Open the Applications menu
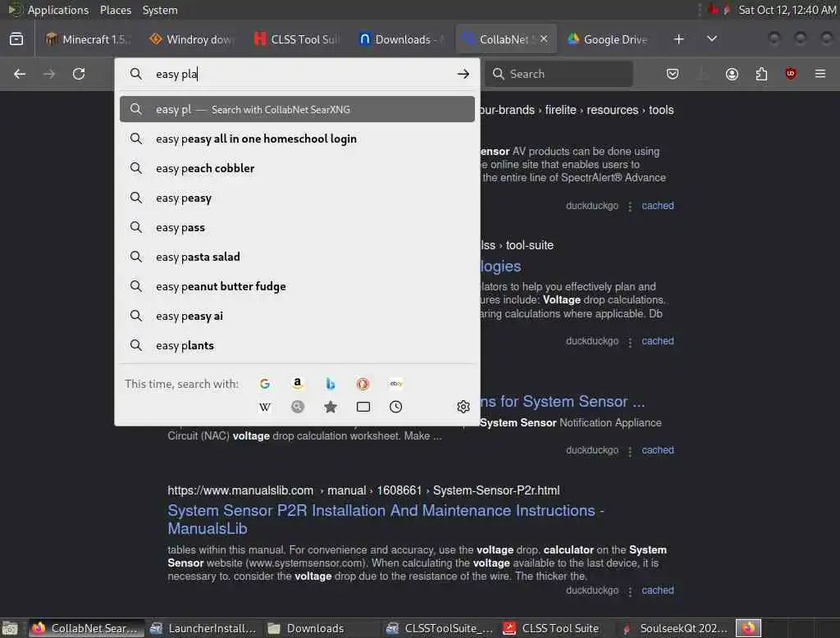This screenshot has height=638, width=840. tap(58, 10)
